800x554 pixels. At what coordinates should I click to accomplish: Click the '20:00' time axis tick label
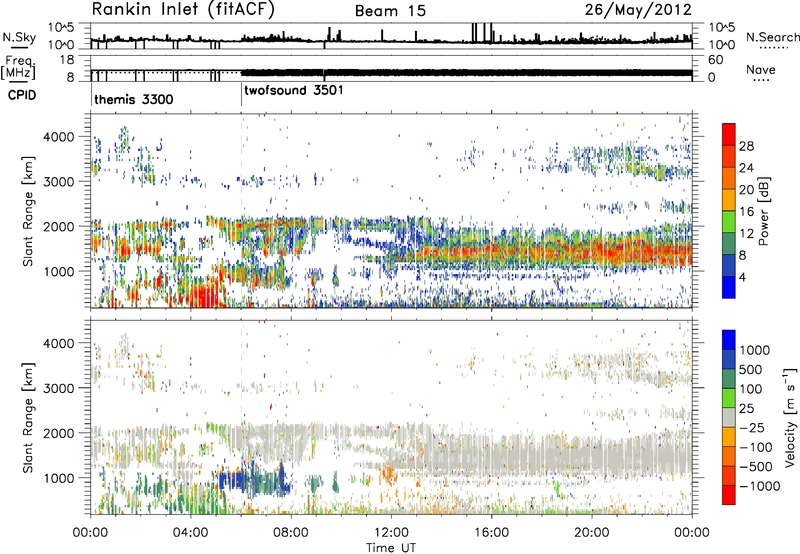coord(591,532)
